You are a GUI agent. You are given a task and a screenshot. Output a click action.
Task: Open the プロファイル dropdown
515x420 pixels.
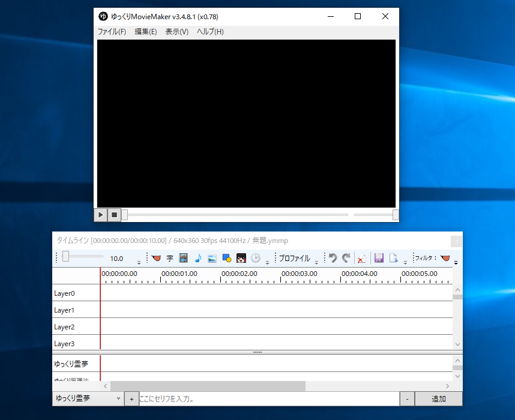point(294,259)
